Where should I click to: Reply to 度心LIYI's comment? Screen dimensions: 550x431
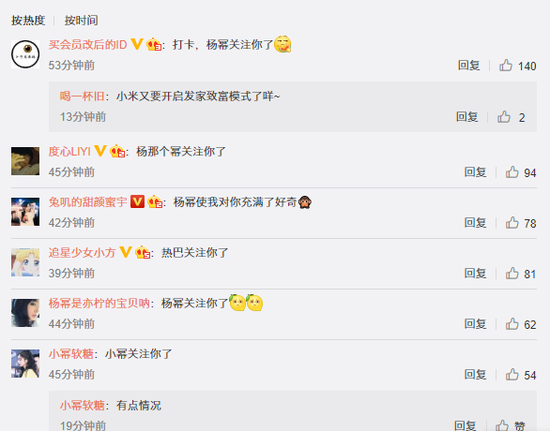[475, 172]
